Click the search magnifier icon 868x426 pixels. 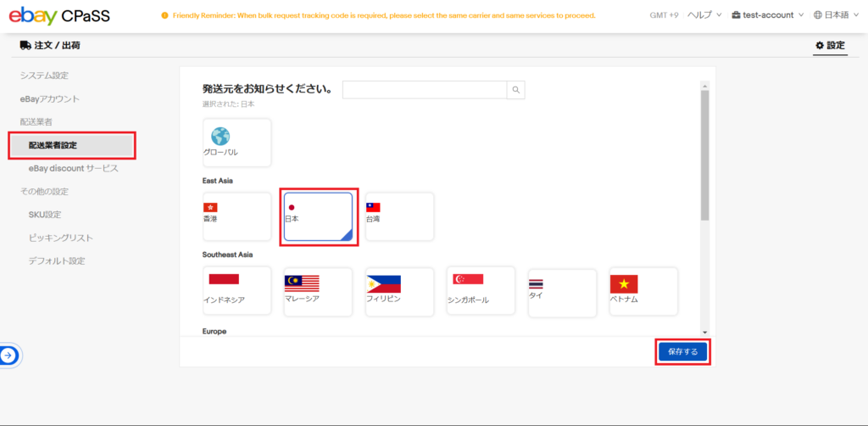point(516,90)
